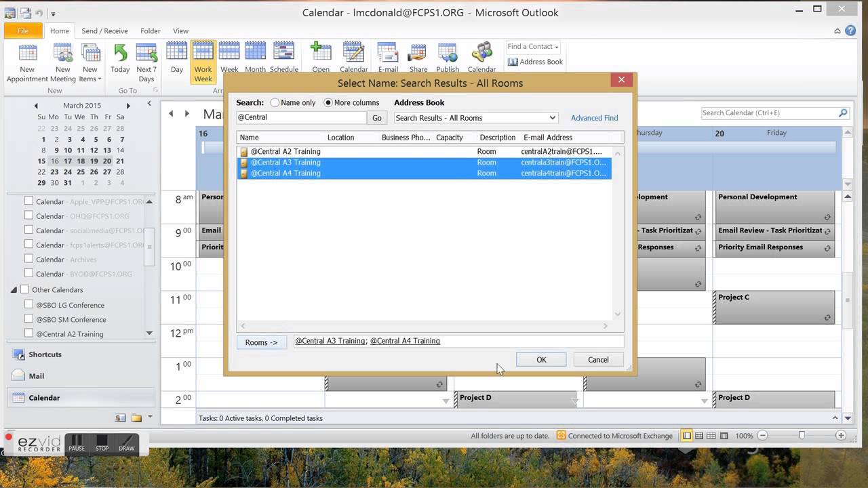Pause the ezvid recording

pos(77,443)
